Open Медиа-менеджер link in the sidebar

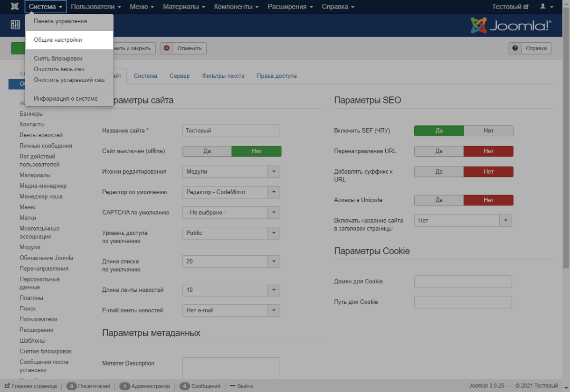click(43, 186)
